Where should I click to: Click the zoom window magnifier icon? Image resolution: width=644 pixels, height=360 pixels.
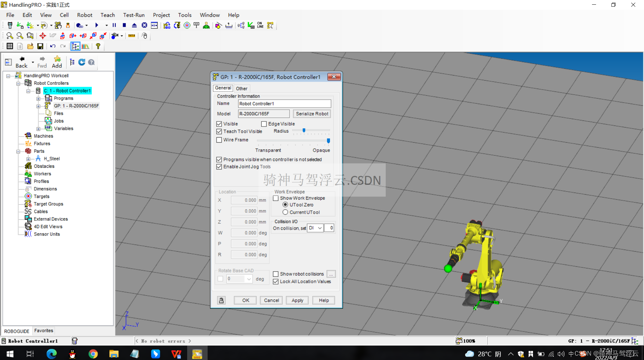(x=30, y=36)
